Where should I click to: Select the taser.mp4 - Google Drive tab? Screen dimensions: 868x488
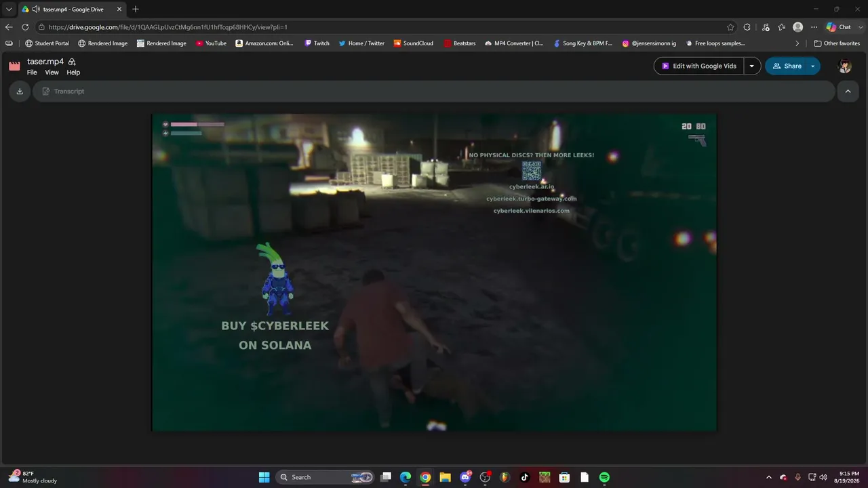pyautogui.click(x=72, y=9)
